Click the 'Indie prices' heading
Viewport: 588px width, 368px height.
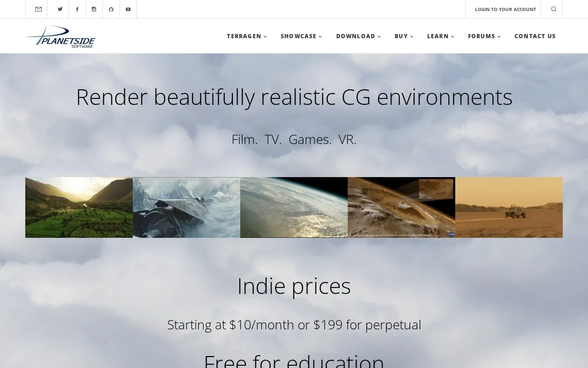click(x=294, y=286)
